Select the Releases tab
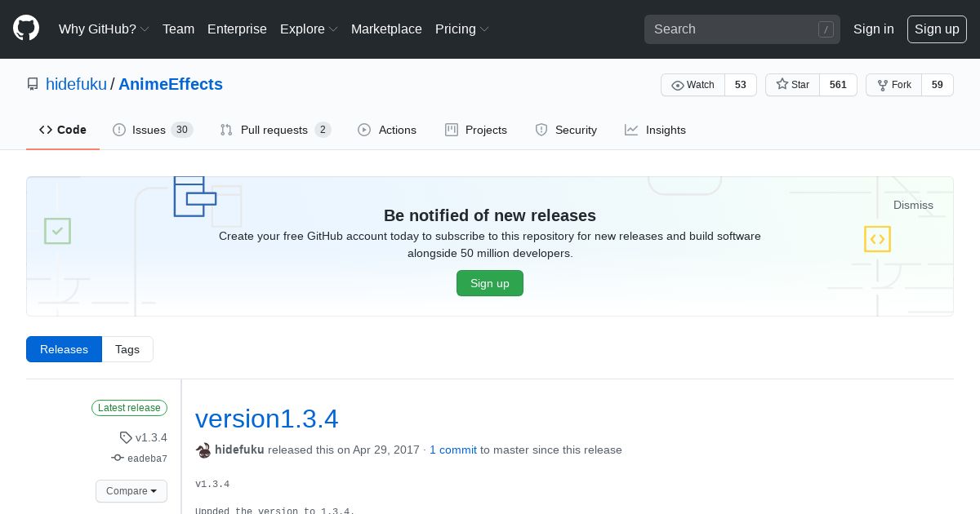This screenshot has width=980, height=514. tap(64, 349)
